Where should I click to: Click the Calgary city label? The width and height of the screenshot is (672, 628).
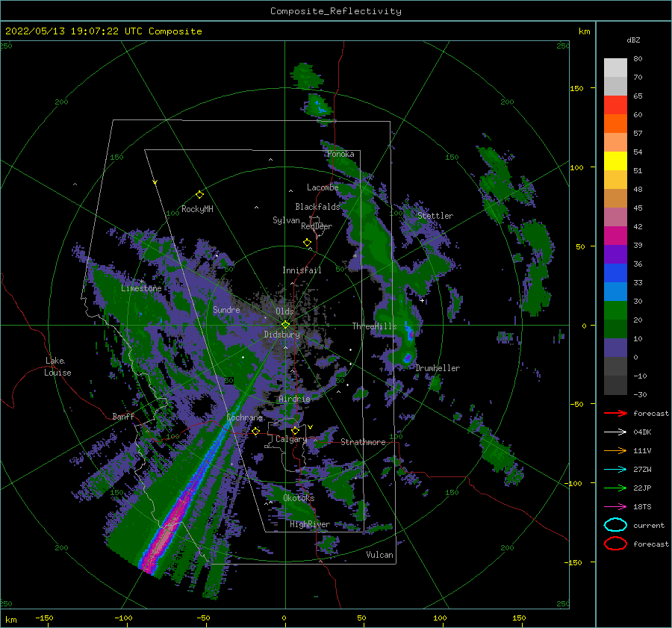pos(291,439)
